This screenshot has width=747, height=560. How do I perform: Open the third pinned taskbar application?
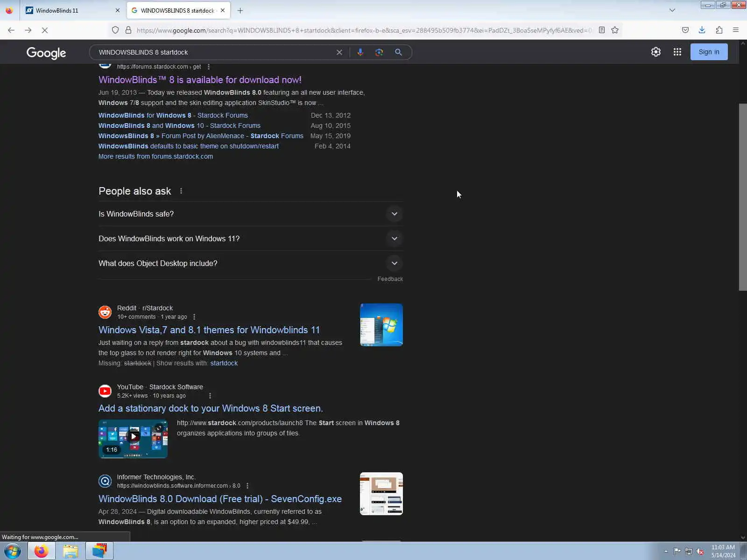click(99, 551)
